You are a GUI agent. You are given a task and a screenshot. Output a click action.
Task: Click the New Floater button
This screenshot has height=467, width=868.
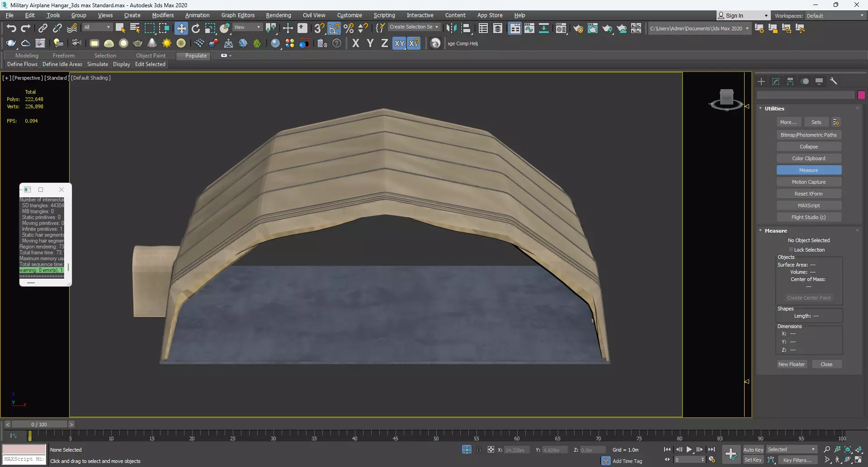pyautogui.click(x=791, y=364)
